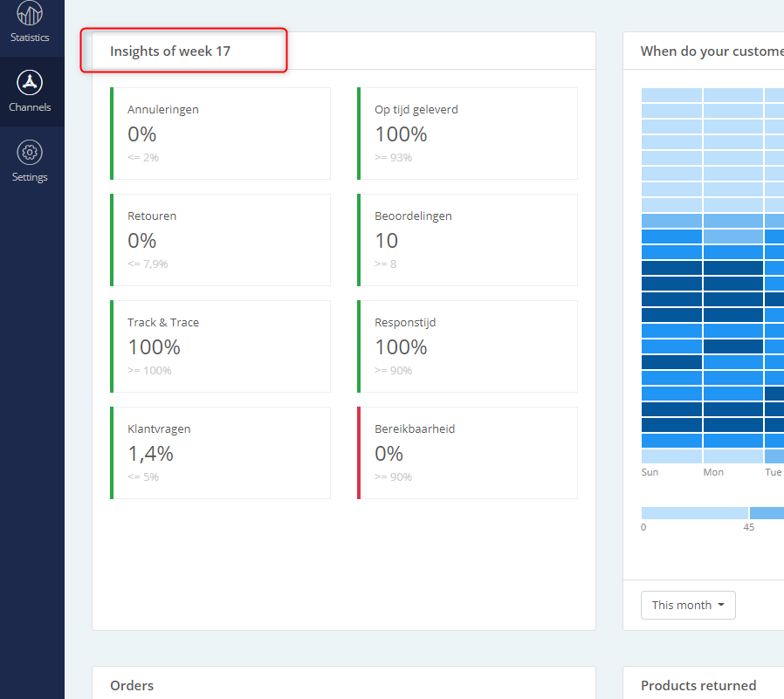Select the Statistics menu label
This screenshot has width=784, height=699.
[30, 38]
